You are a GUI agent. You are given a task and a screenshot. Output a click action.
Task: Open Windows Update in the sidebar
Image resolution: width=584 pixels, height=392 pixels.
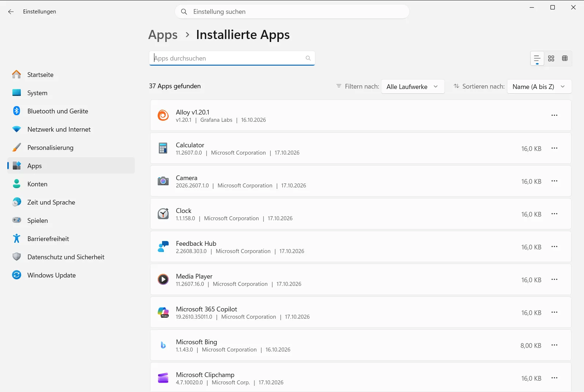point(71,275)
